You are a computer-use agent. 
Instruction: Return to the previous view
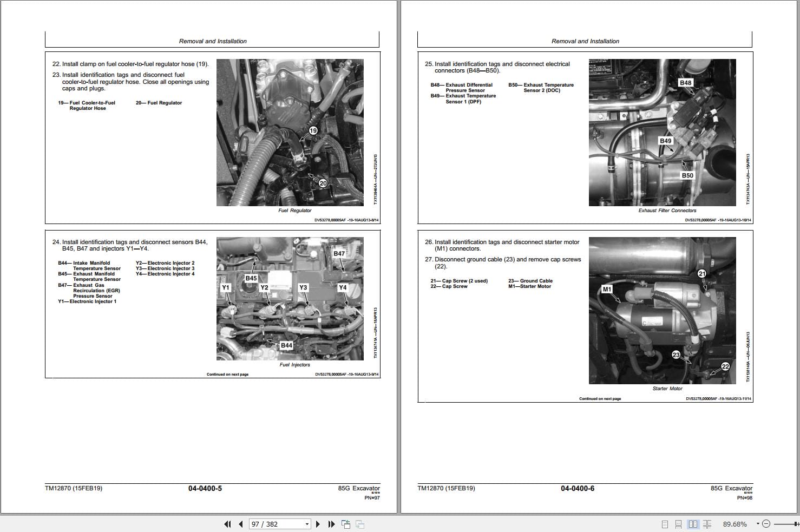point(345,524)
